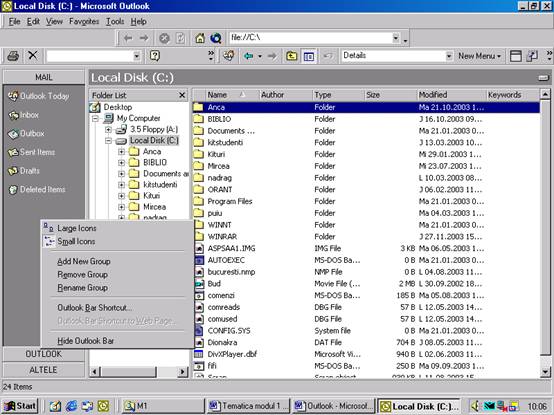Click the OUTLOOK group button

[x=44, y=354]
